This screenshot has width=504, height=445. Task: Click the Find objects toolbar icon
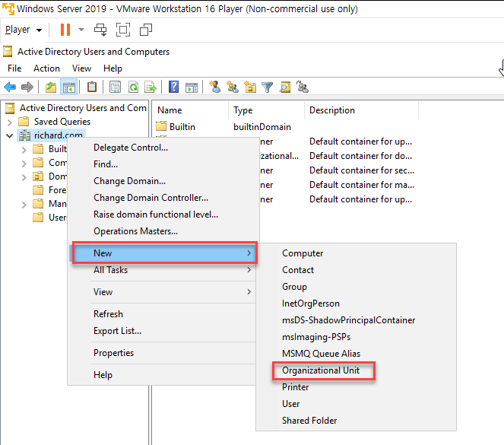285,87
